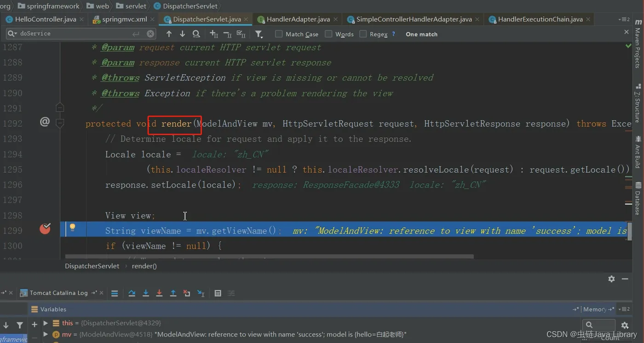644x343 pixels.
Task: Click Force Step Into red arrow
Action: (159, 293)
